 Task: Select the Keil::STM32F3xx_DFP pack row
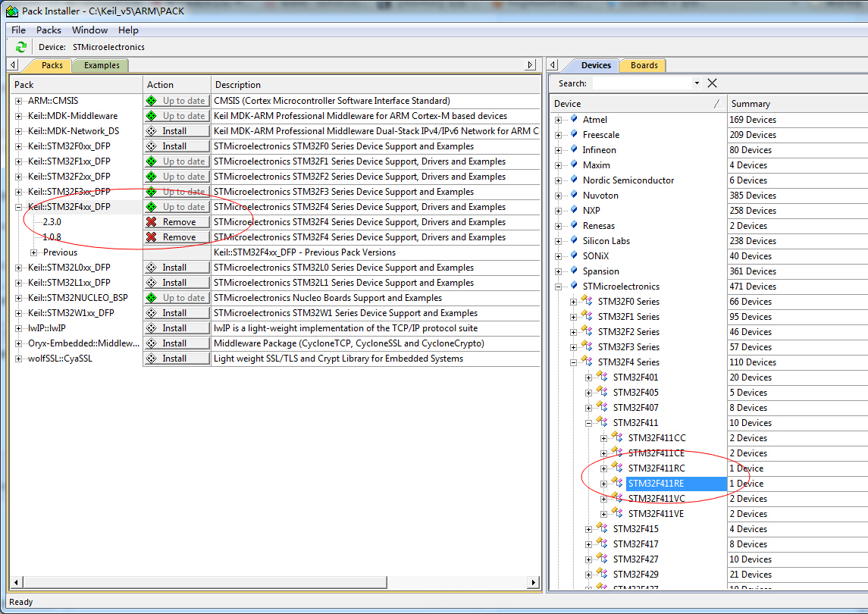point(69,192)
